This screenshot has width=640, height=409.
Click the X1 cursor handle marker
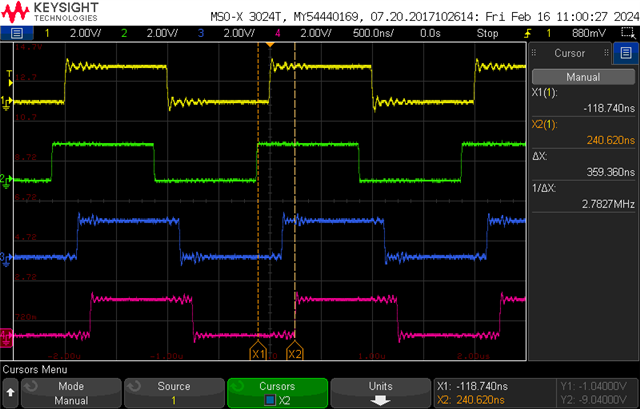[x=258, y=352]
